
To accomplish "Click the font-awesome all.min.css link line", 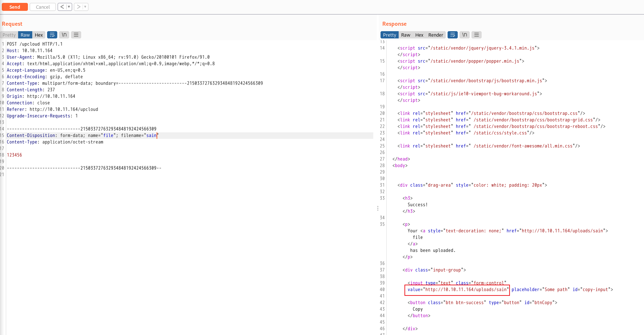I will (489, 146).
